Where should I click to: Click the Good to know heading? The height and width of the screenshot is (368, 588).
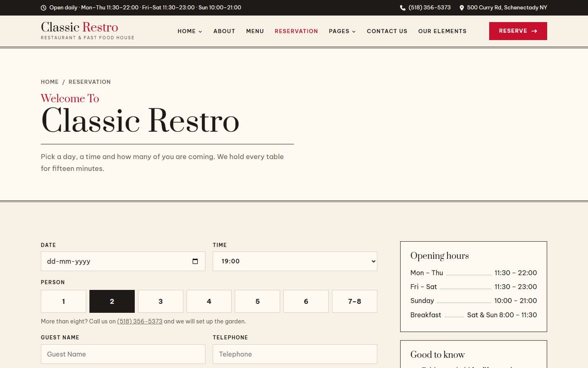(x=437, y=355)
